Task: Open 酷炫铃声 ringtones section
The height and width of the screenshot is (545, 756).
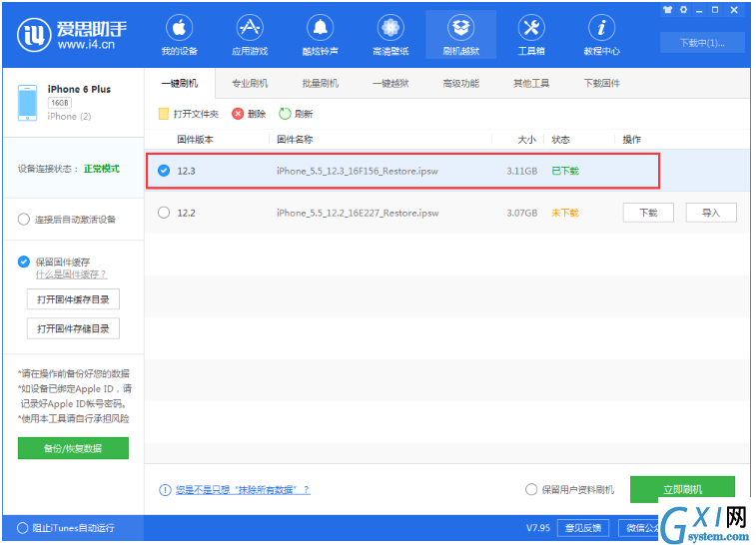Action: 321,35
